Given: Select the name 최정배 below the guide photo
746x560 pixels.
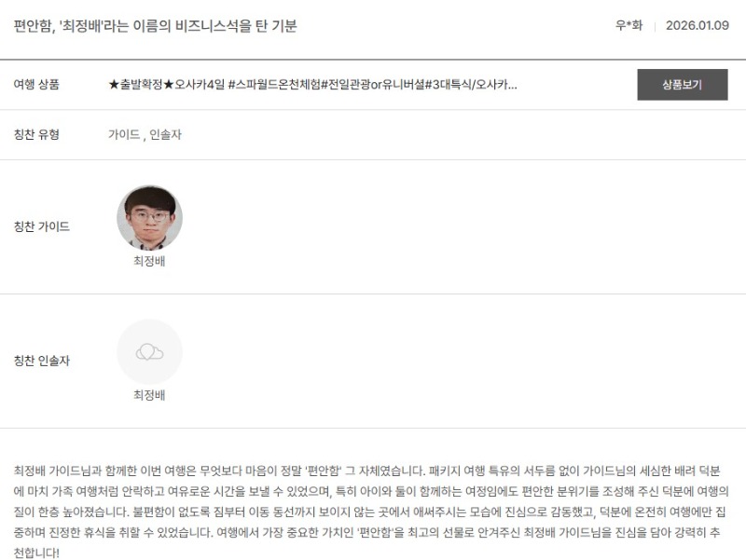Looking at the screenshot, I should click(x=149, y=262).
